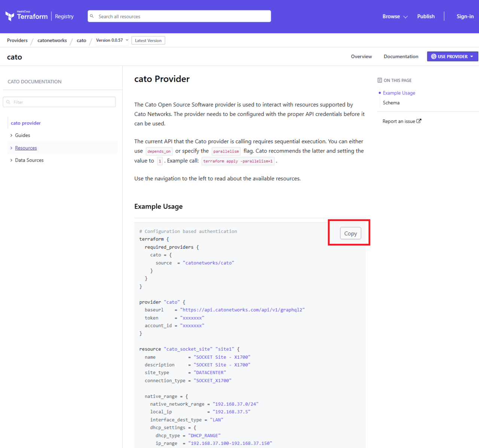Screen dimensions: 479x448
Task: Go to catonetworks breadcrumb link
Action: click(x=52, y=40)
